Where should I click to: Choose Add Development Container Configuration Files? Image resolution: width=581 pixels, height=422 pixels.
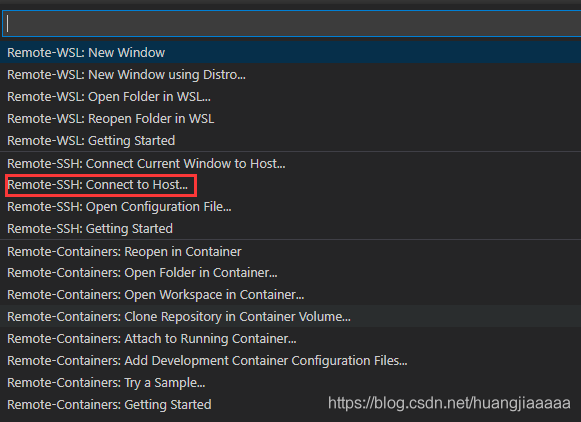pos(290,360)
